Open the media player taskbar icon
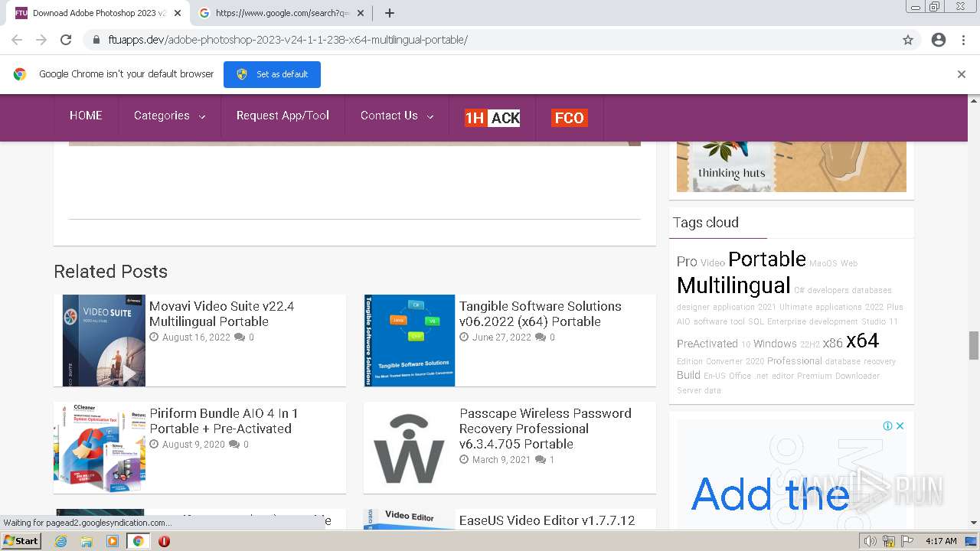The image size is (980, 551). pos(113,541)
